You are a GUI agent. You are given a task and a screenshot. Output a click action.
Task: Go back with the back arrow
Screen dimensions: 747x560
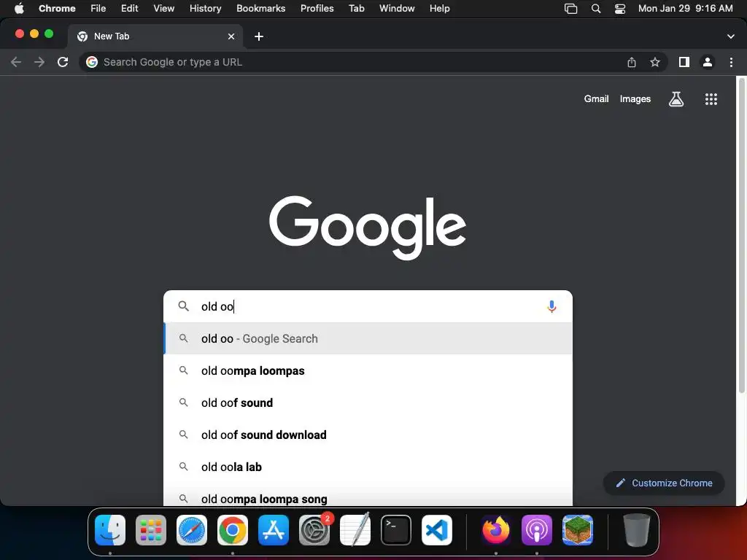pos(16,62)
